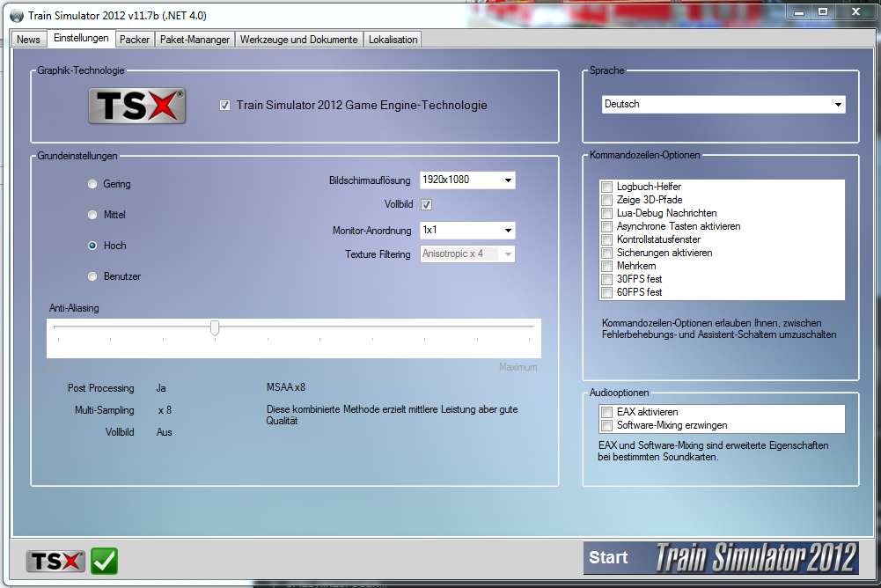Viewport: 881px width, 588px height.
Task: Enable Kontrollstatusfenster checkbox
Action: point(606,239)
